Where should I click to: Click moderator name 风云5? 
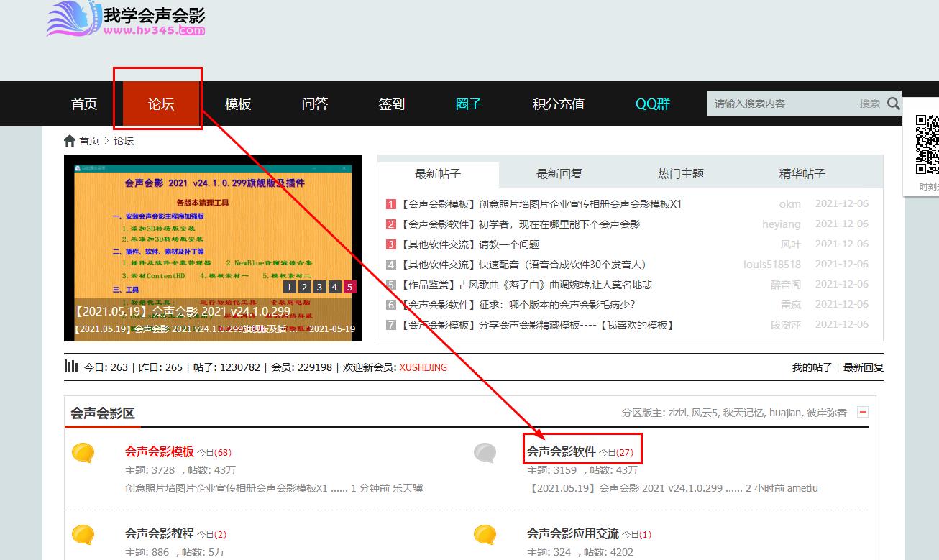(705, 413)
